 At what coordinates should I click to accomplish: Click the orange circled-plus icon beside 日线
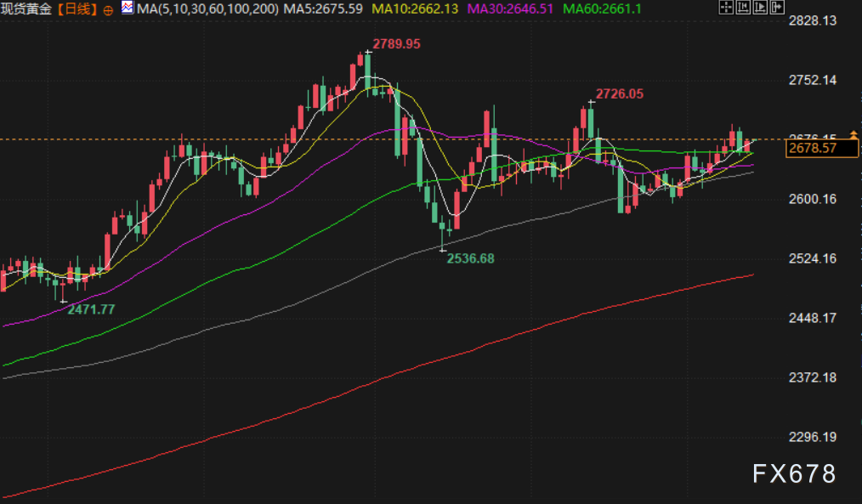(108, 9)
